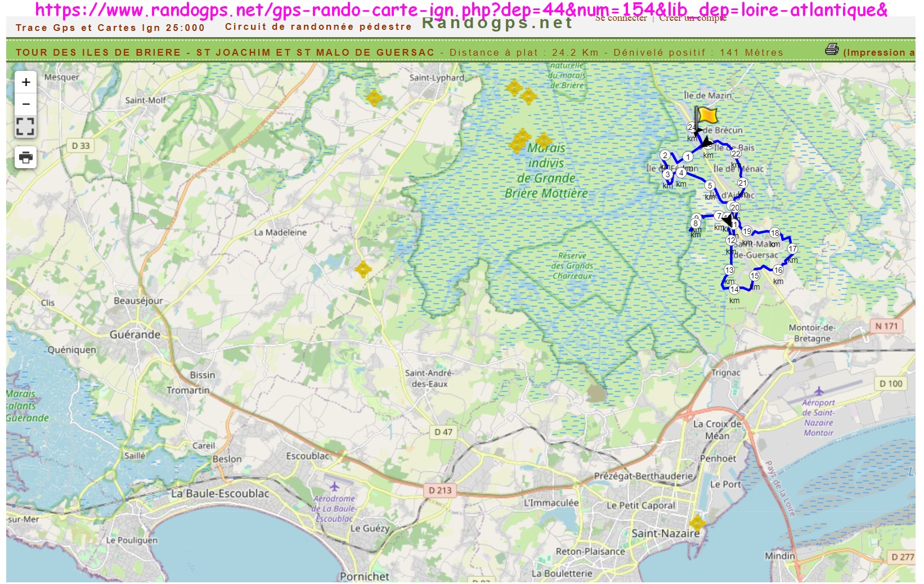Open the Impression print link
The width and height of the screenshot is (924, 584).
tap(878, 52)
